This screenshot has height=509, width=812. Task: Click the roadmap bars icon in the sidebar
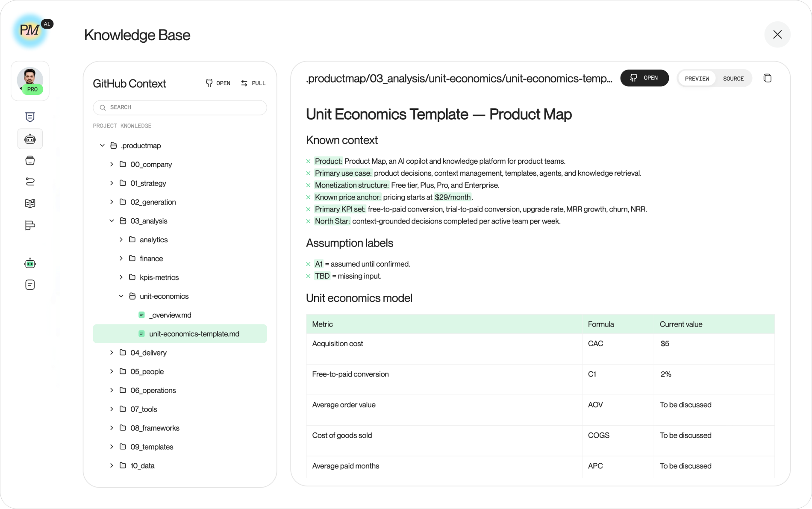coord(30,225)
